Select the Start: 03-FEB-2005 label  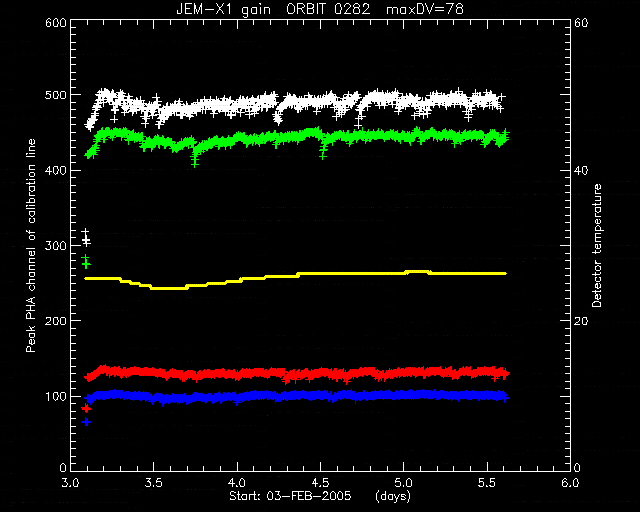290,496
